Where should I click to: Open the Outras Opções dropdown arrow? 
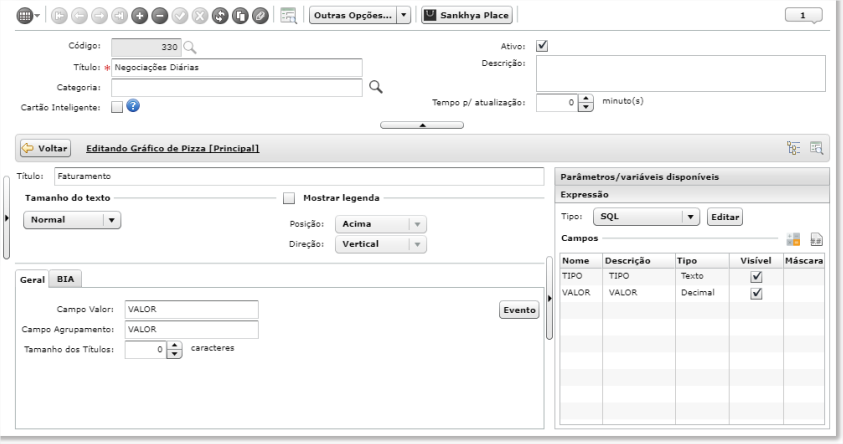tap(404, 16)
